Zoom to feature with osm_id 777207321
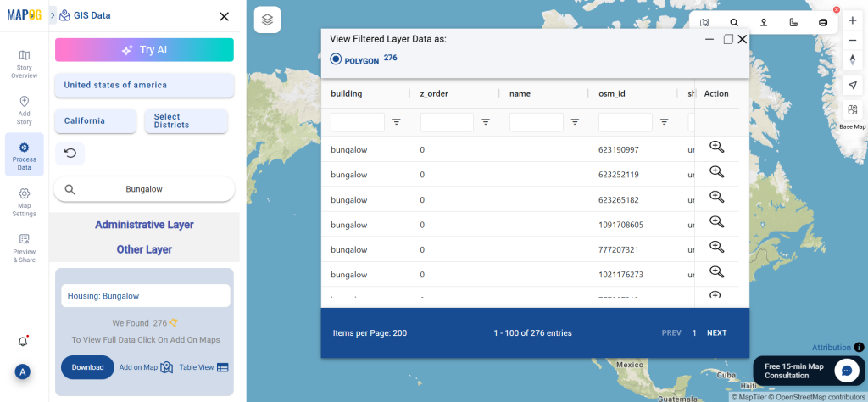Screen dimensions: 868x402 click(x=717, y=247)
